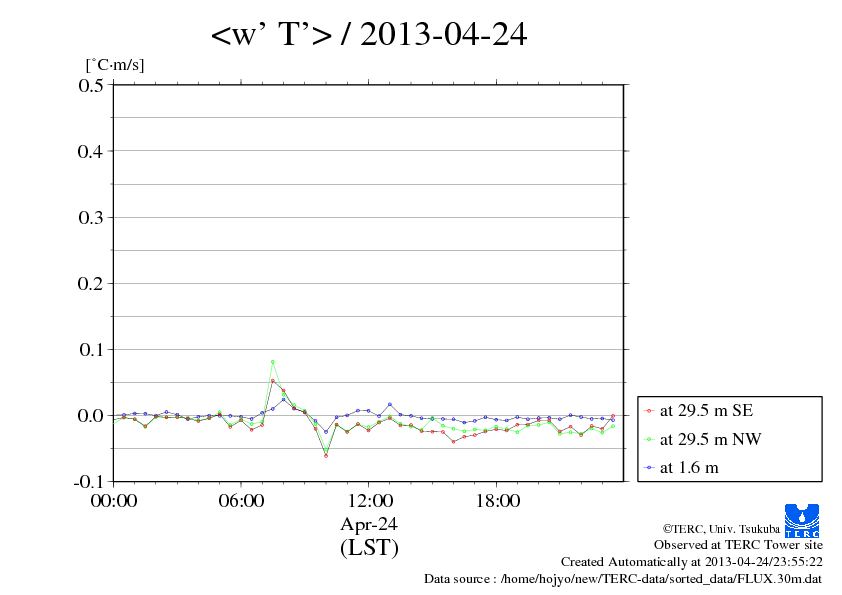Click 'Observed at TERC Tower site' text
This screenshot has width=842, height=595.
(x=738, y=545)
